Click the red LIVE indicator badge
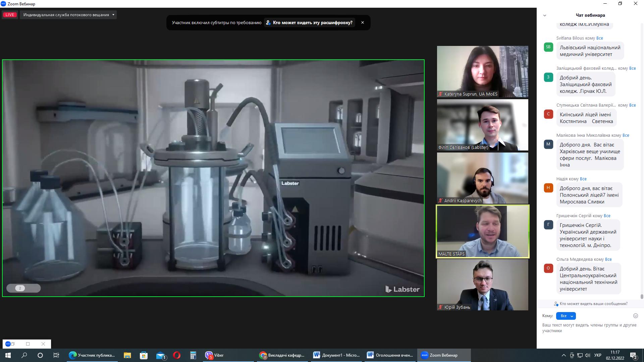The height and width of the screenshot is (362, 644). point(10,15)
